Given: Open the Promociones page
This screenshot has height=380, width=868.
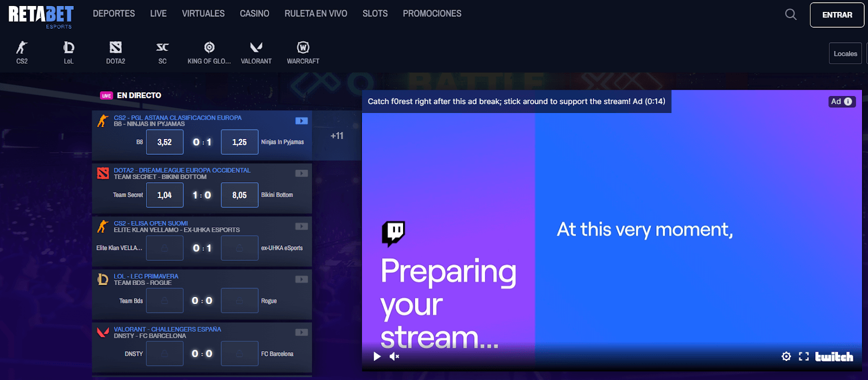Looking at the screenshot, I should (x=432, y=14).
